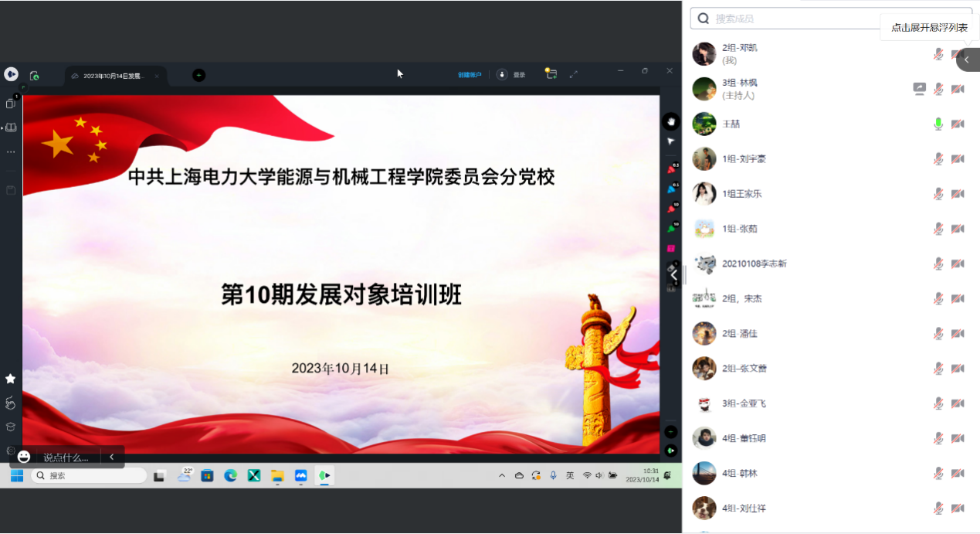Expand the floating list via the gray arrow tab

coord(967,60)
